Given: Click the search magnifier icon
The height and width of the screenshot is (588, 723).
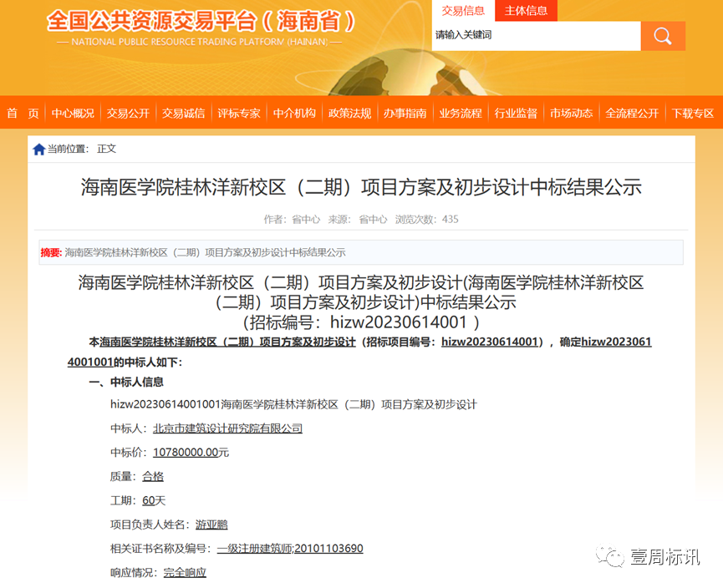Looking at the screenshot, I should tap(663, 36).
